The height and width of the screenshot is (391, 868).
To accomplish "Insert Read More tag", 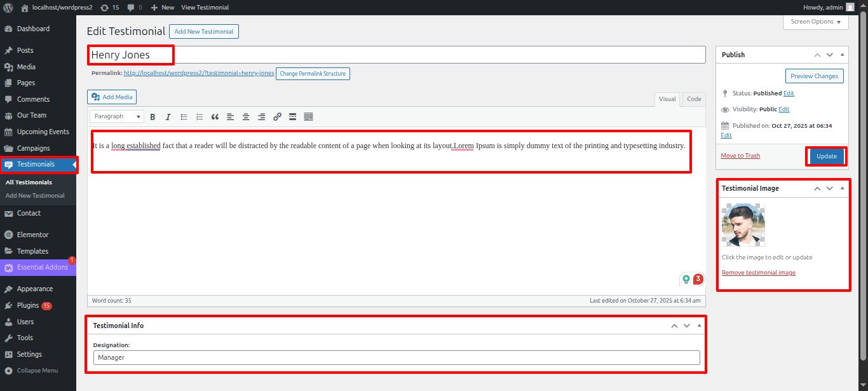I will pyautogui.click(x=293, y=117).
